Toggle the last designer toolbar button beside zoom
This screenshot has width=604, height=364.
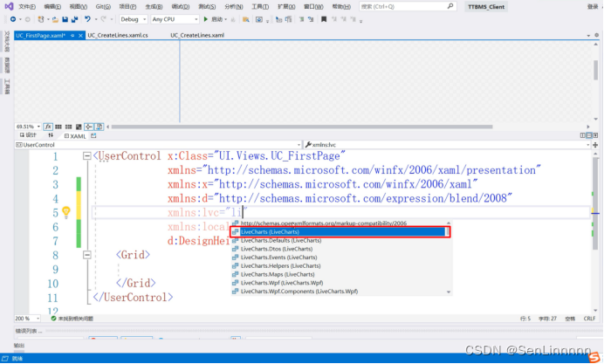(x=99, y=127)
